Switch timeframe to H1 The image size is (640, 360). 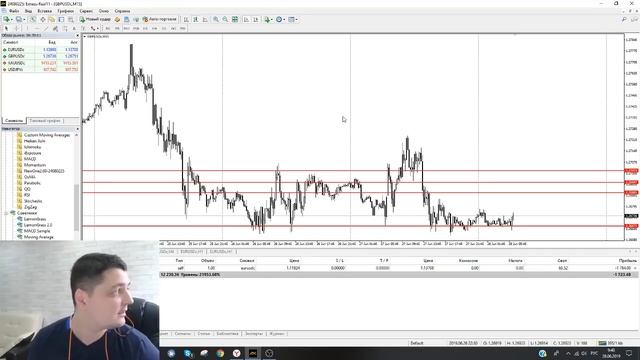coord(145,29)
